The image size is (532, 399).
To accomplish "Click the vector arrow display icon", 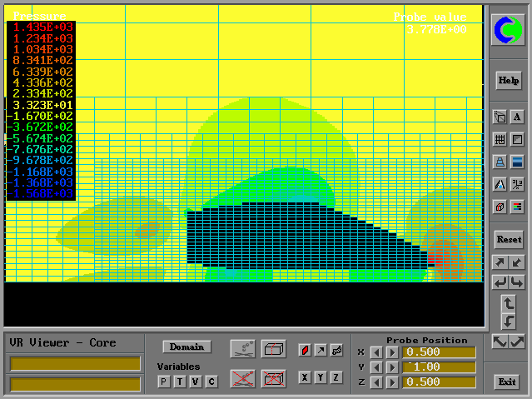I will click(321, 351).
